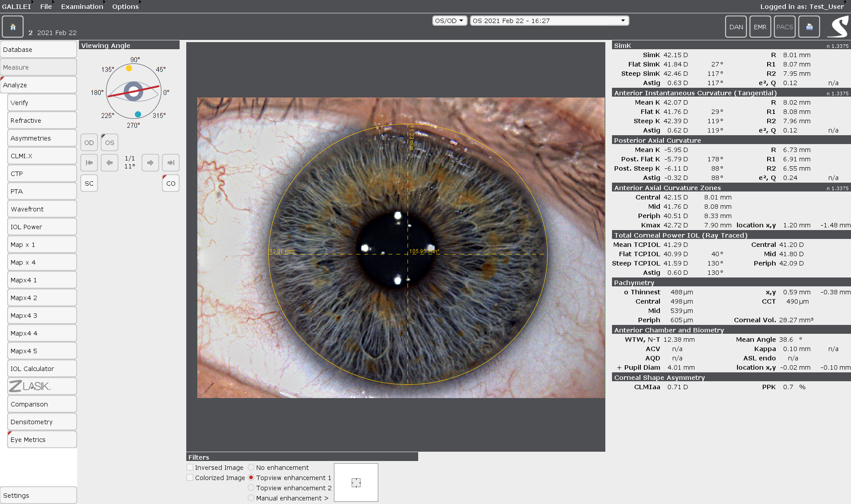851x504 pixels.
Task: Open the IOL Calculator panel
Action: pos(42,368)
